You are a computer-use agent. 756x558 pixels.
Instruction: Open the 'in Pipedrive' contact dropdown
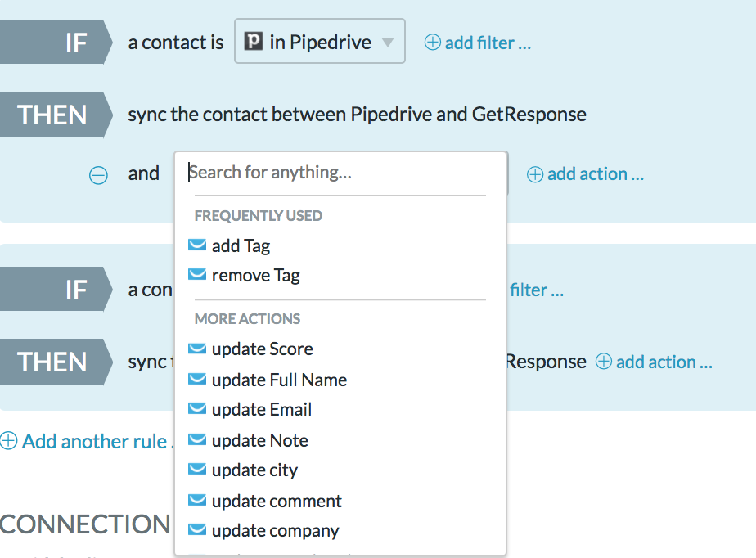(320, 41)
